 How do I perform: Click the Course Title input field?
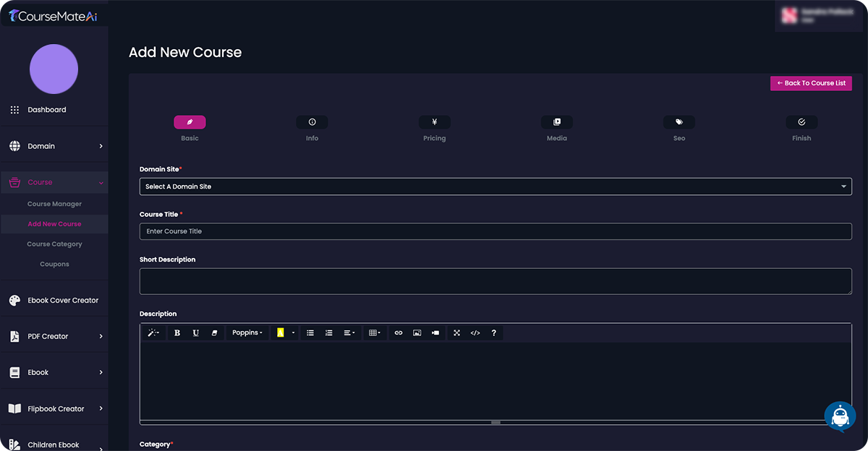[495, 231]
